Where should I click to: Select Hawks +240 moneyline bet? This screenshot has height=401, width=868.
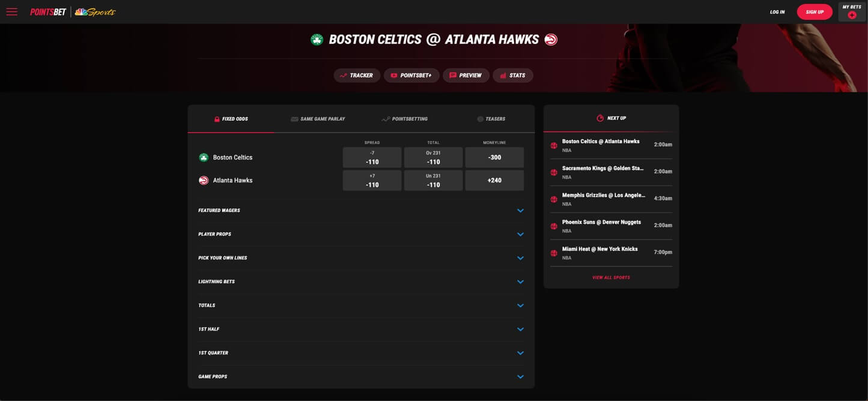(x=494, y=180)
